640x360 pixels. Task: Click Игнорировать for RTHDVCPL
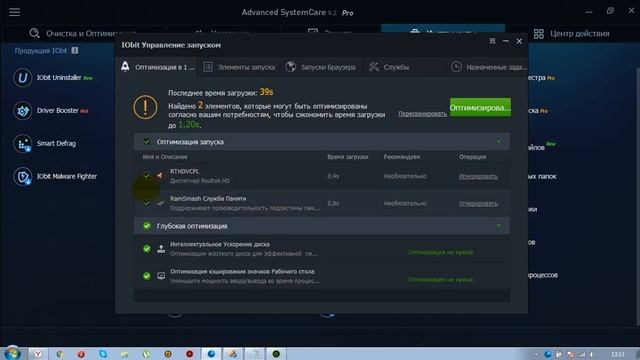tap(478, 176)
